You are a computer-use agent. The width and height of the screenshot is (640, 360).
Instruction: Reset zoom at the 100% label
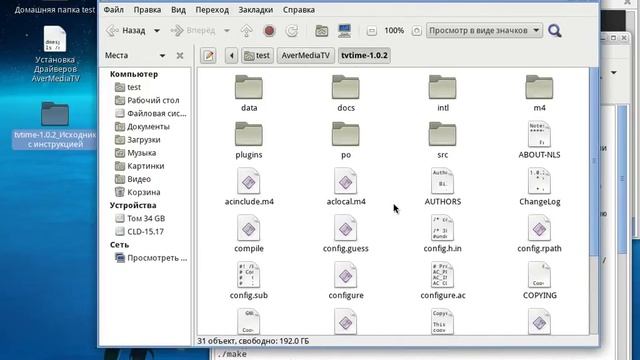394,31
